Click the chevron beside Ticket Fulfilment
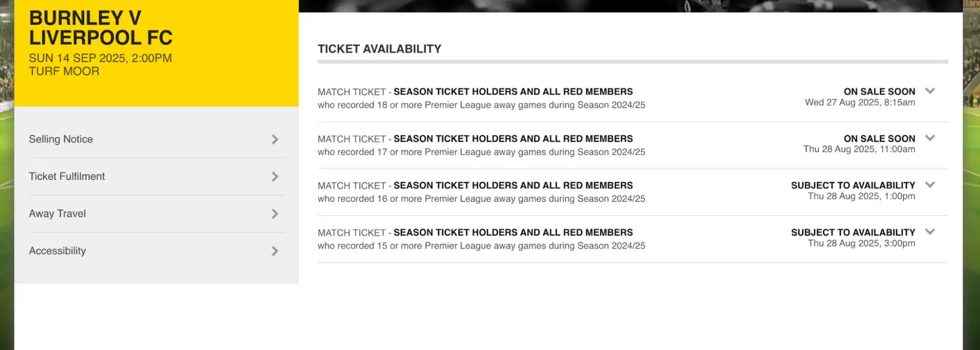Image resolution: width=980 pixels, height=350 pixels. tap(275, 176)
